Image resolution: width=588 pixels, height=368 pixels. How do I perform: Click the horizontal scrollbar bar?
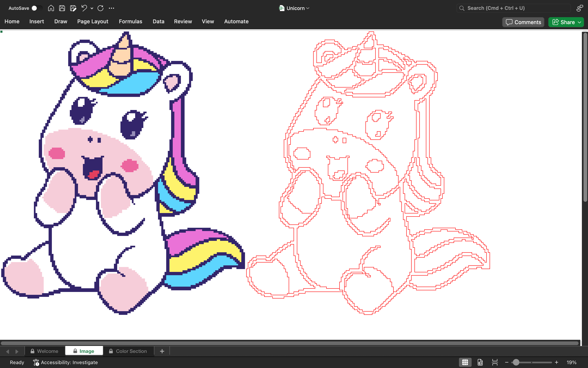point(290,343)
